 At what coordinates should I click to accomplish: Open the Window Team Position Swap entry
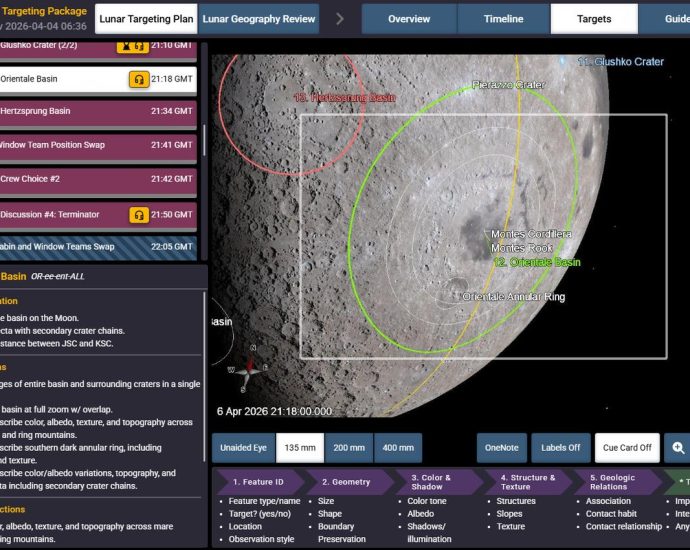click(x=98, y=147)
